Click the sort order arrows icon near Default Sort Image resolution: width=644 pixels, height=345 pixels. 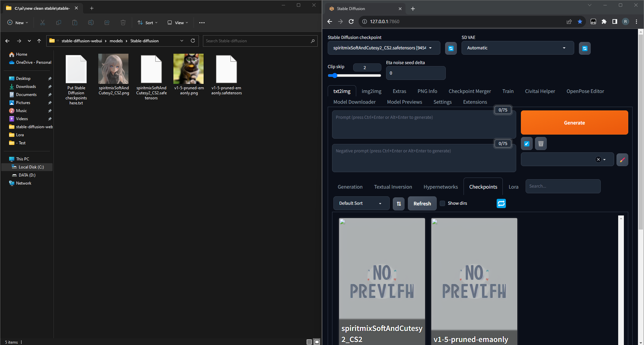[x=398, y=203]
